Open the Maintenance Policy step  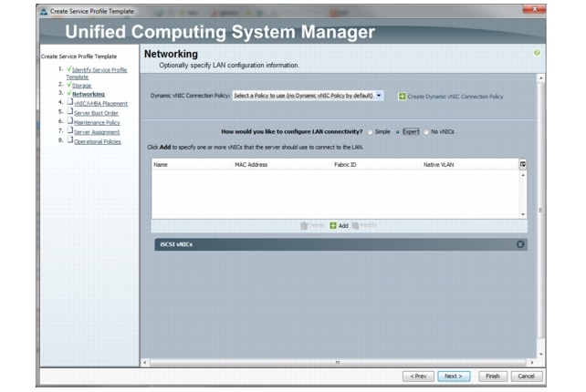[x=97, y=122]
